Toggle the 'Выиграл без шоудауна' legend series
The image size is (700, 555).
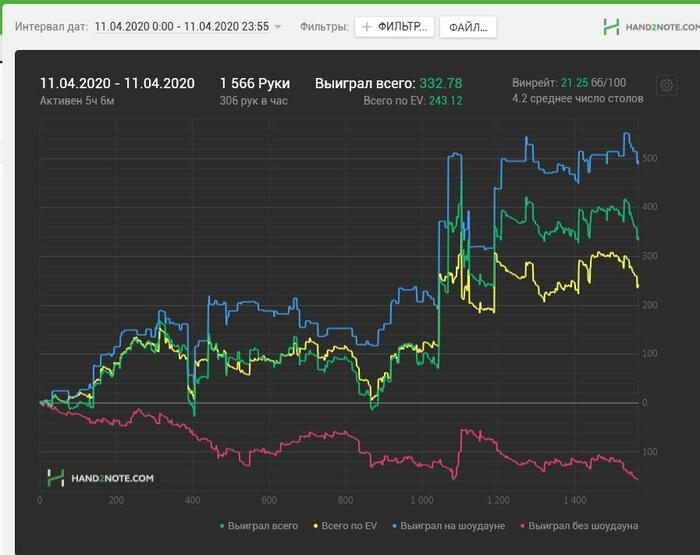click(x=579, y=526)
